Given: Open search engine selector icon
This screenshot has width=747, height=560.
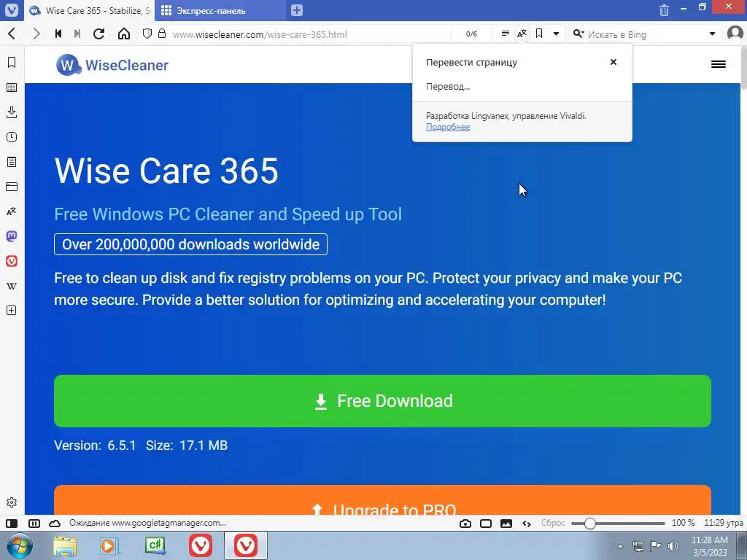Looking at the screenshot, I should tap(578, 34).
